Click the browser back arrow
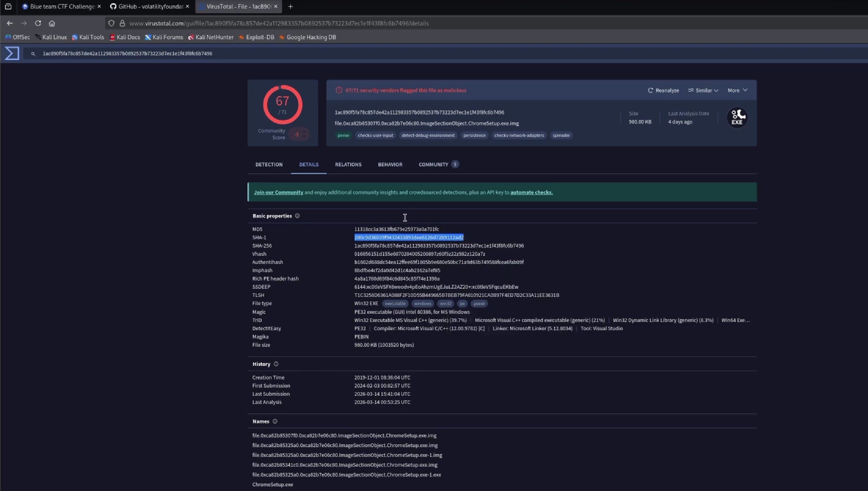Viewport: 868px width, 491px height. (x=10, y=24)
